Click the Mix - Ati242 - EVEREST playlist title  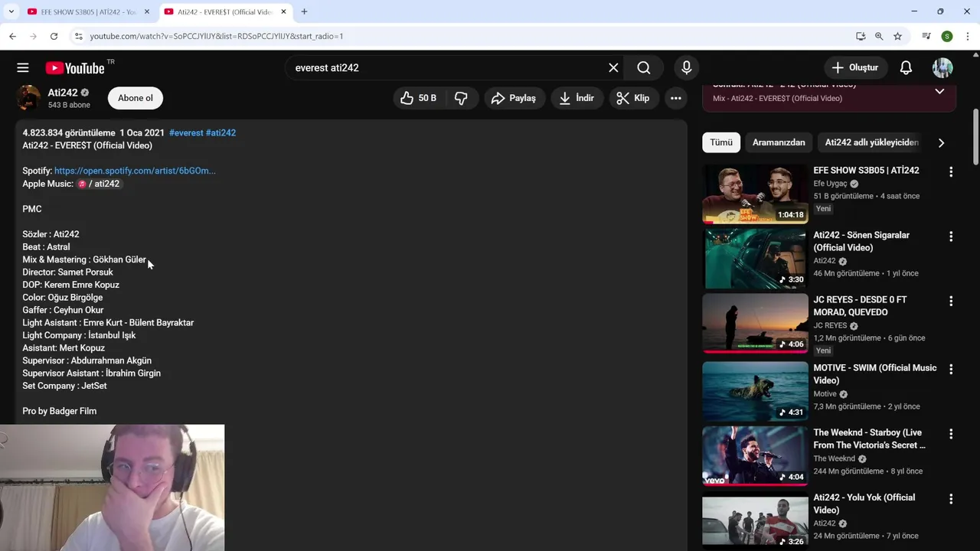pos(777,98)
